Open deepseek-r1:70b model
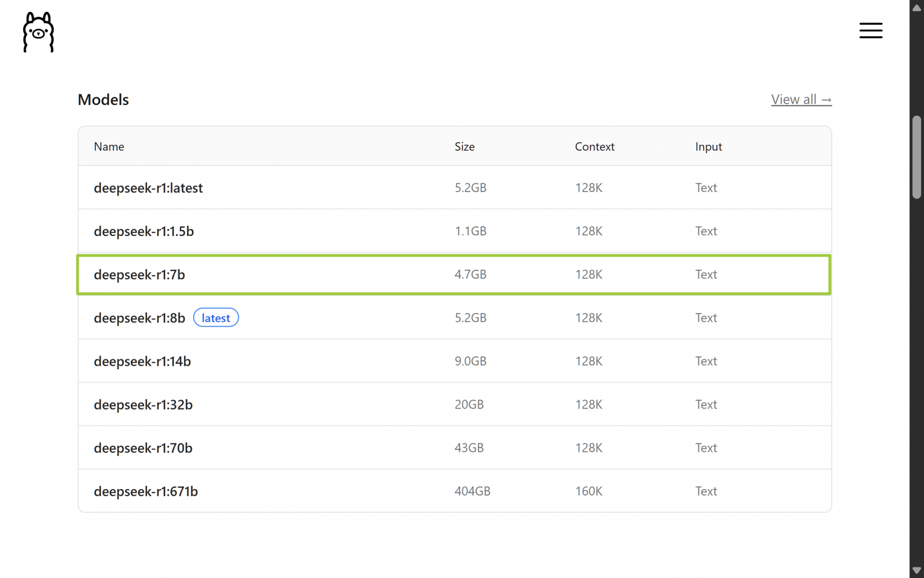 [143, 448]
